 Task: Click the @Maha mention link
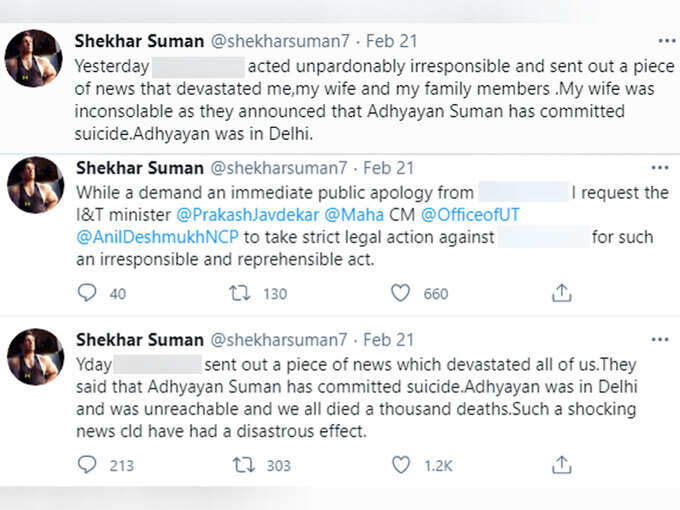pos(354,215)
